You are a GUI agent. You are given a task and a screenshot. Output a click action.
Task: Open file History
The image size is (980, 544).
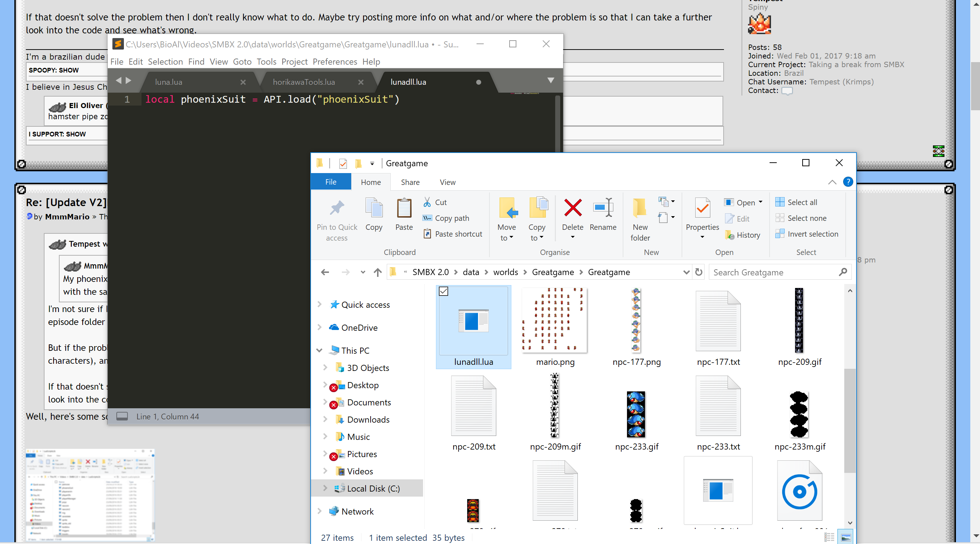coord(743,235)
